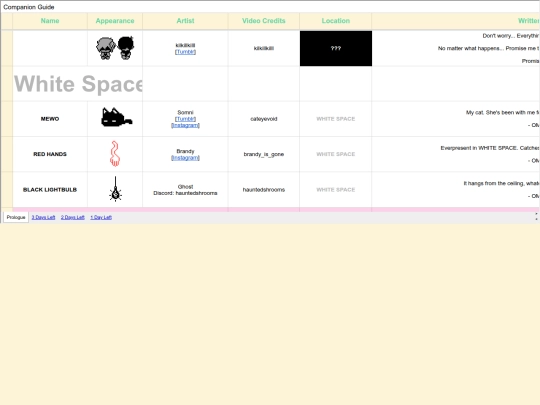Open kilkilkill's Tumblr link

pyautogui.click(x=185, y=52)
